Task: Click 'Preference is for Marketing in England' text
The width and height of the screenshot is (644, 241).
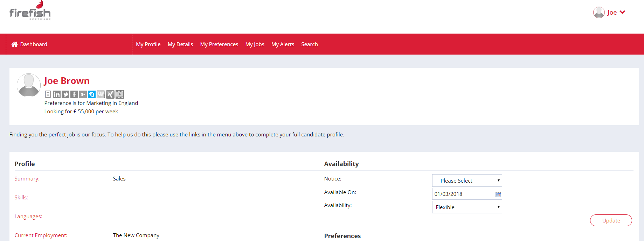Action: pos(91,103)
